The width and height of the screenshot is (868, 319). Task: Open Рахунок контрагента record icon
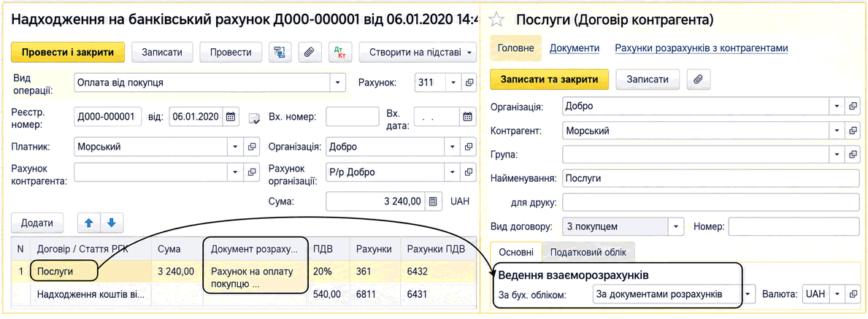point(252,172)
